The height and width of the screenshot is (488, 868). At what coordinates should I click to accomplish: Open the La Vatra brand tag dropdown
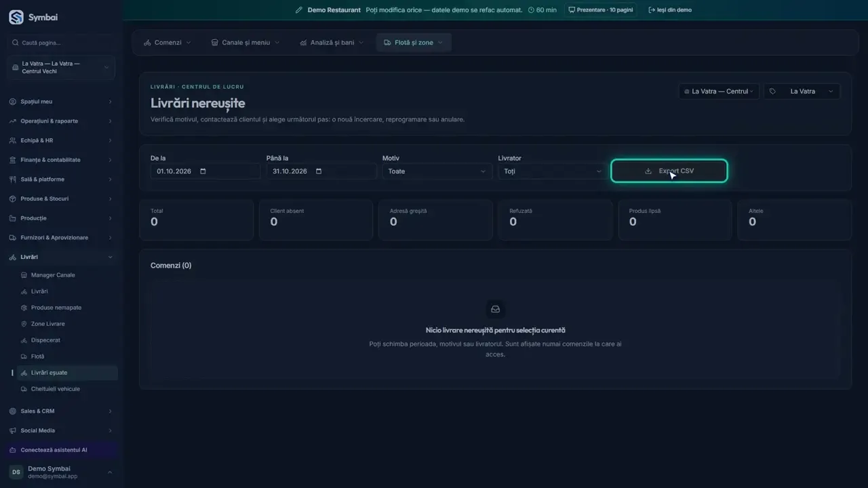[x=802, y=91]
